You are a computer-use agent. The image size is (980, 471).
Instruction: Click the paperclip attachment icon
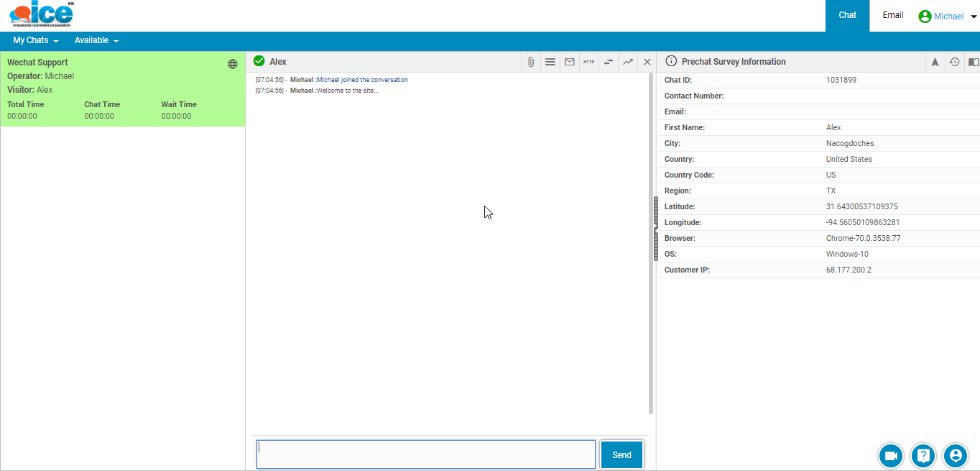click(531, 62)
